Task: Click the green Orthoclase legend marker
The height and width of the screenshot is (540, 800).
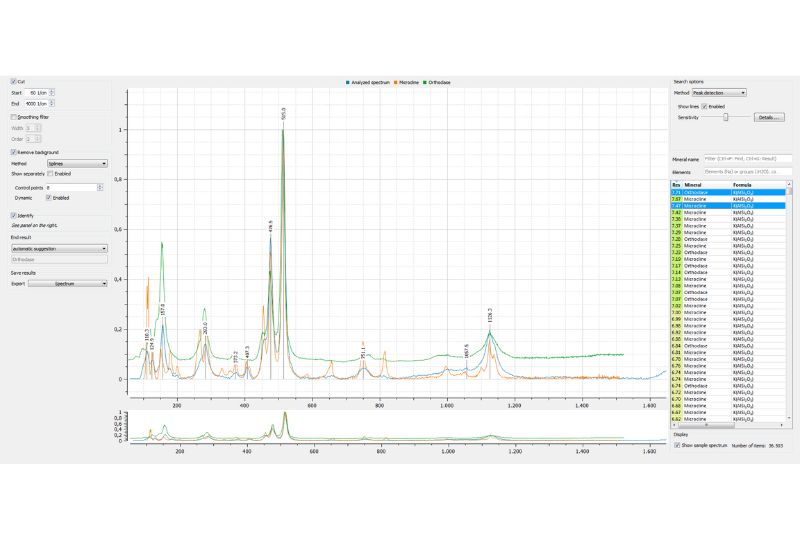Action: point(427,82)
